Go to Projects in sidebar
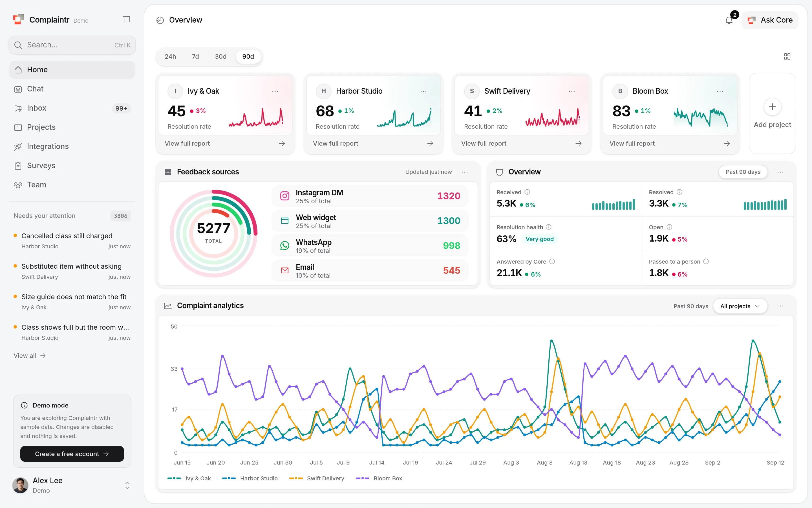This screenshot has height=508, width=812. click(x=72, y=127)
